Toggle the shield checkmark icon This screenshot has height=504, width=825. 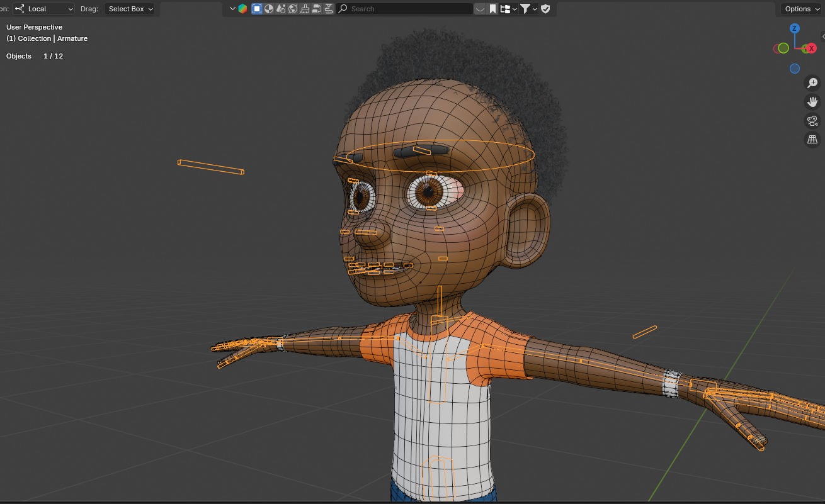pos(545,9)
